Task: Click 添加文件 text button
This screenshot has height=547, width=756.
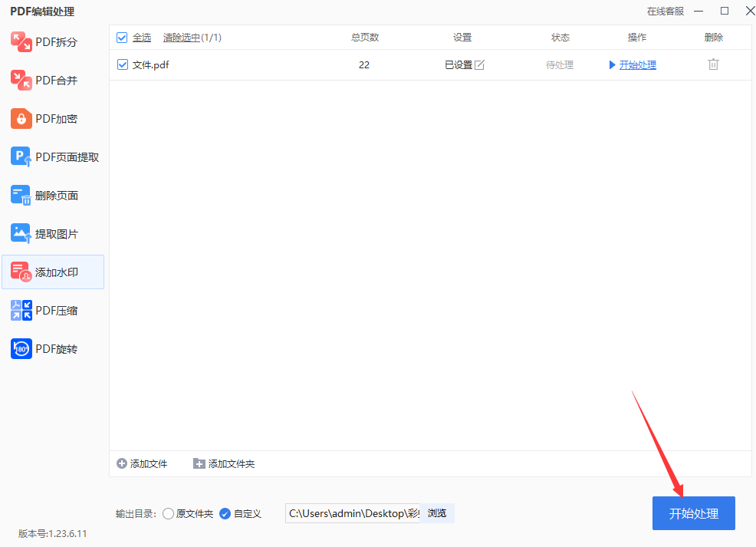Action: tap(149, 463)
